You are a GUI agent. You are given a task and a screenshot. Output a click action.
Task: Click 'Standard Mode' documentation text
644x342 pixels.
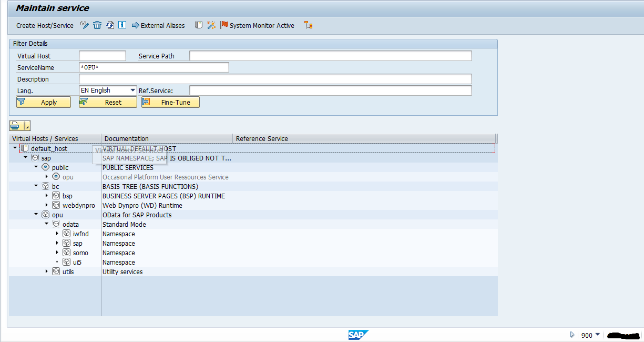(124, 225)
